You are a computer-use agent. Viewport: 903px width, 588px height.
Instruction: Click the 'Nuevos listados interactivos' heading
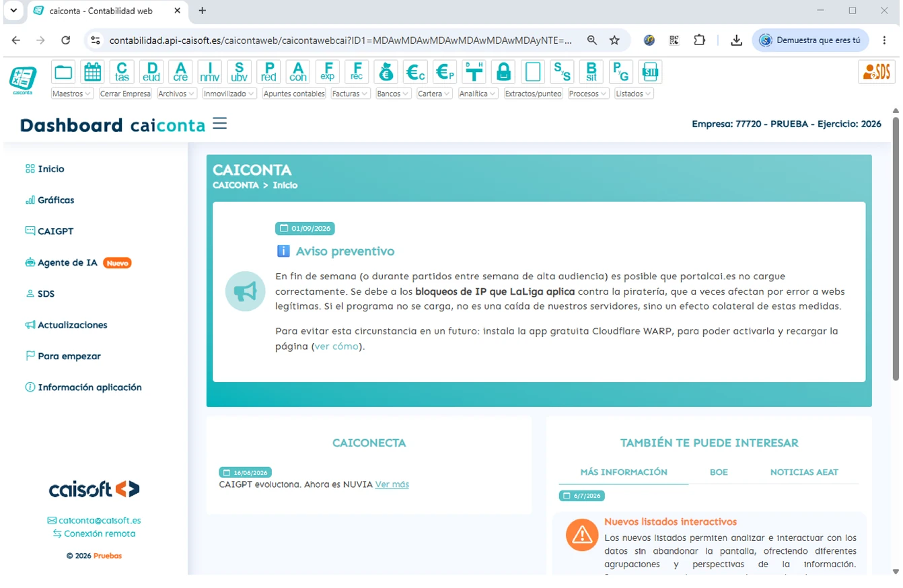(x=670, y=521)
